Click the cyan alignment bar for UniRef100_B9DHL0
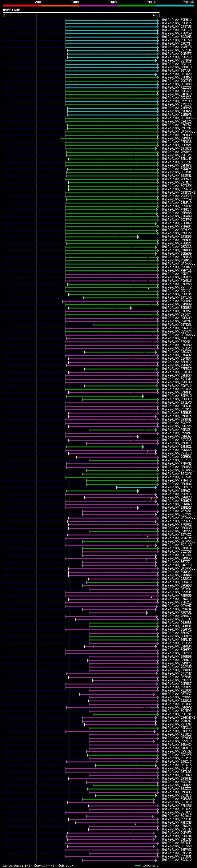 tap(112, 20)
